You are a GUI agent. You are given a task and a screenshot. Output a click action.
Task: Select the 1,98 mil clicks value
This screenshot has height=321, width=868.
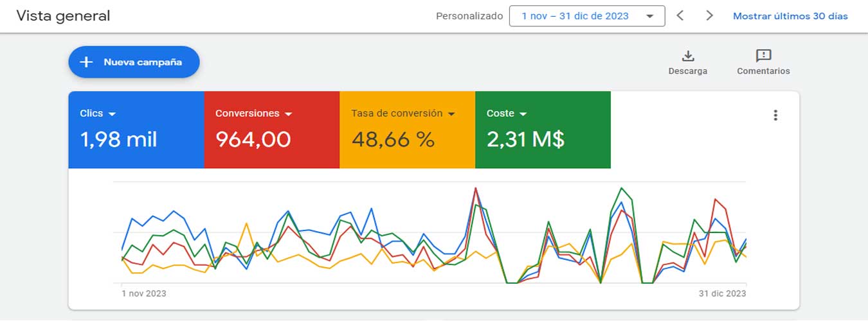pos(118,139)
